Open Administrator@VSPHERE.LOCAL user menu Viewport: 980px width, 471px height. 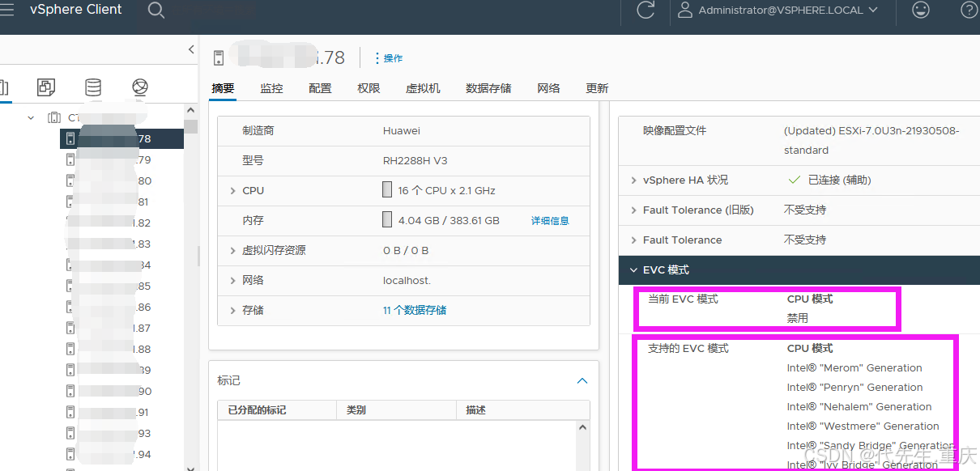click(x=778, y=11)
